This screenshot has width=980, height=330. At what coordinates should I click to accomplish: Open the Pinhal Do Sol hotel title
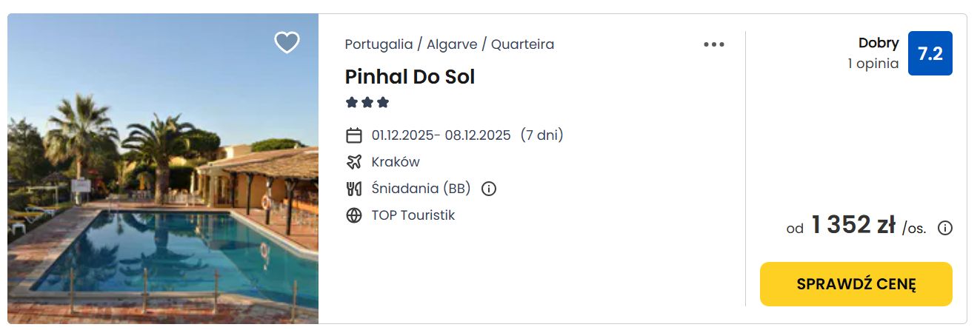(410, 76)
